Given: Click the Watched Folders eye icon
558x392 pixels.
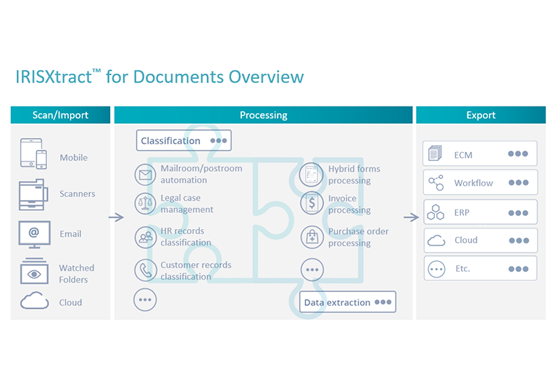Looking at the screenshot, I should (x=34, y=271).
